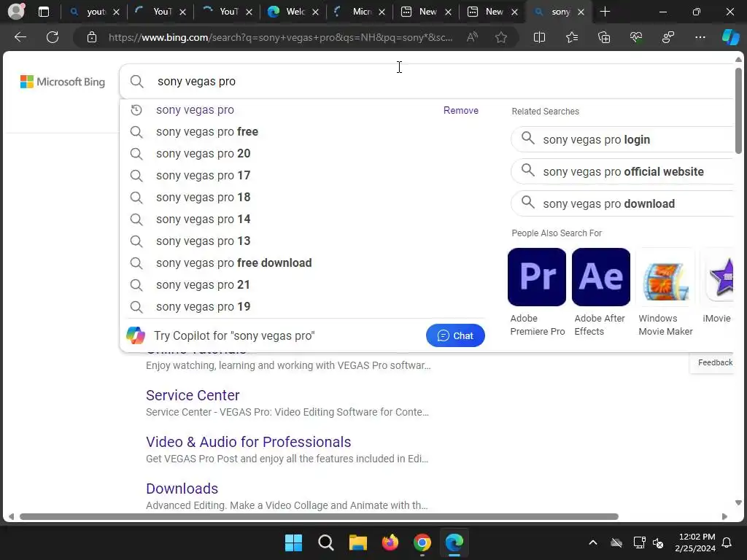This screenshot has width=747, height=560.
Task: Open notifications bell in system tray
Action: [727, 542]
